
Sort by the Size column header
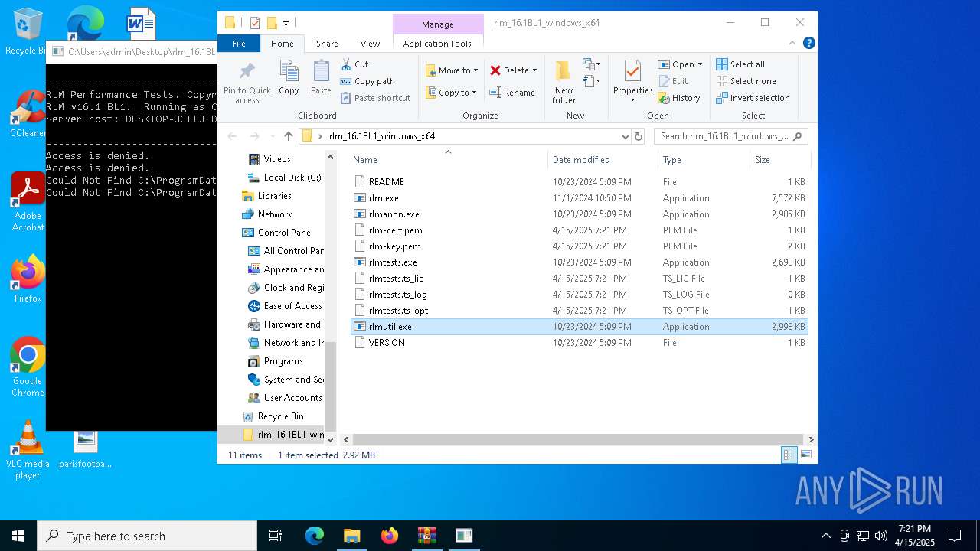(x=779, y=160)
